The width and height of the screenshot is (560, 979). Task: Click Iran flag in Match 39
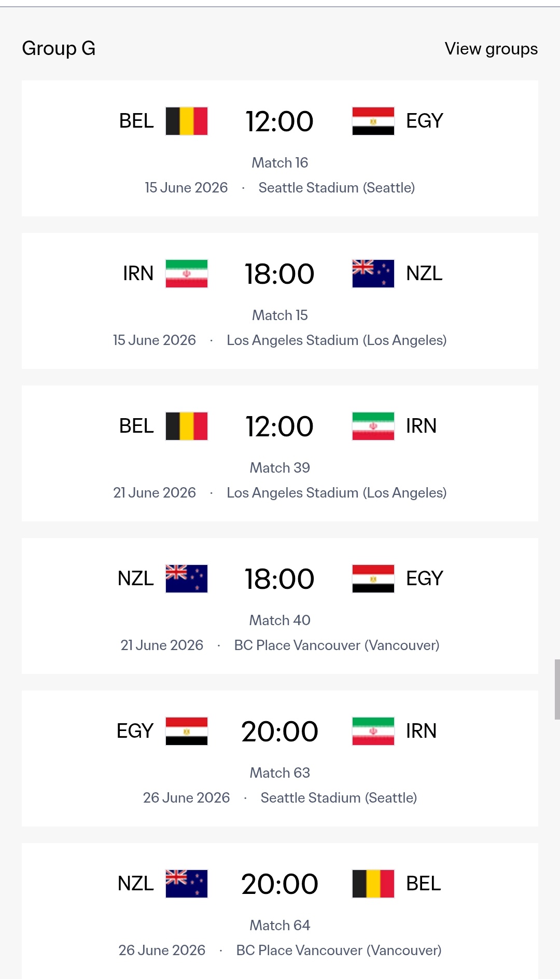tap(373, 426)
